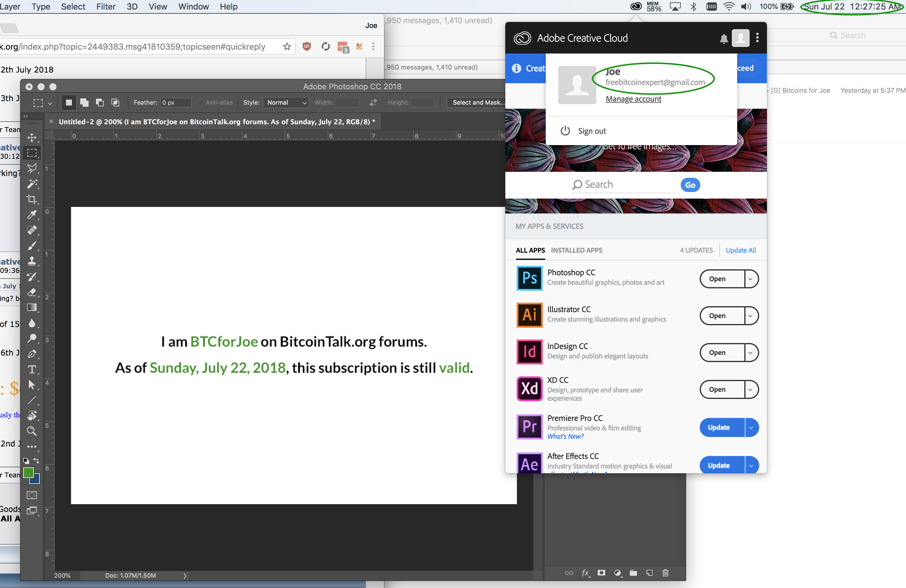Choose Subtract from selection mode

(100, 102)
